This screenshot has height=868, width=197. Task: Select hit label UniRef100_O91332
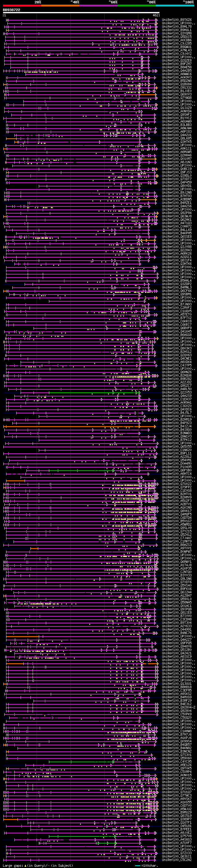(x=176, y=88)
